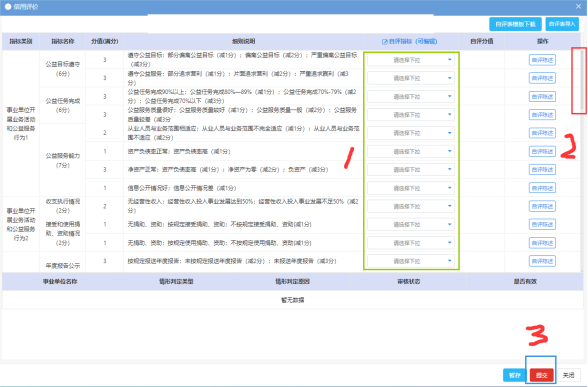This screenshot has height=387, width=588.
Task: Open dropdown for 净资产正常 row
Action: 411,170
